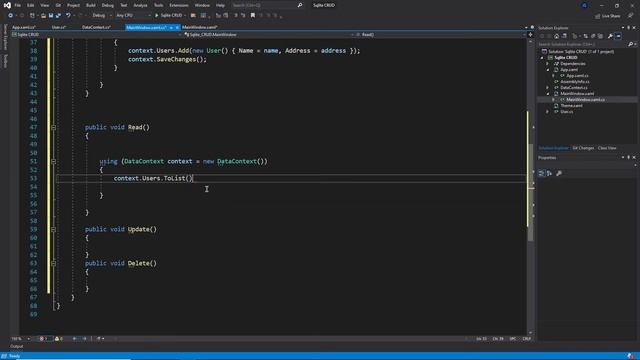Expand the DataContext.cs node
The image size is (640, 360).
point(547,88)
